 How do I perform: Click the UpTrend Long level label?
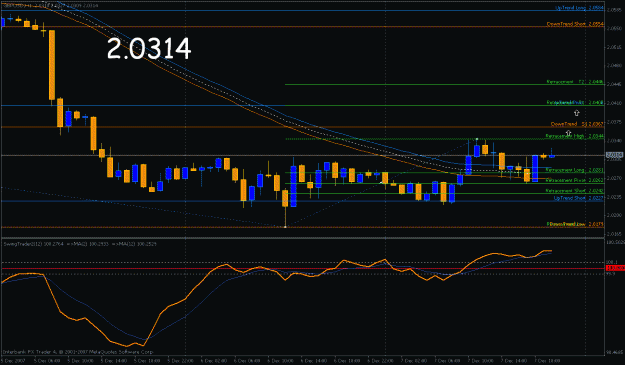(579, 8)
